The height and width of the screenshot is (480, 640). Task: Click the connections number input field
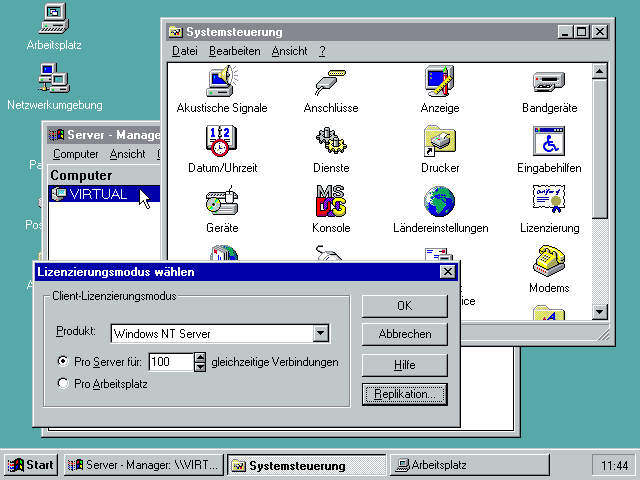171,362
